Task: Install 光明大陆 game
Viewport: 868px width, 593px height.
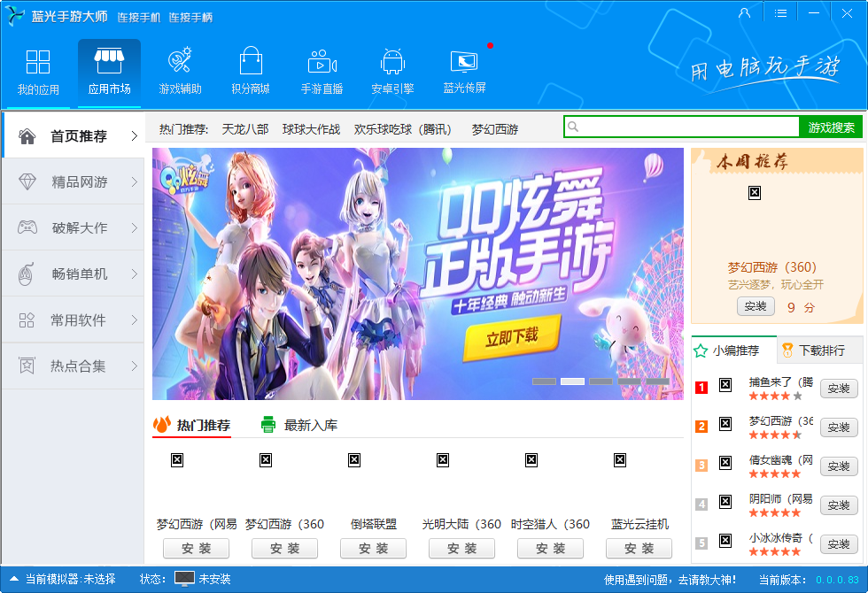Action: pyautogui.click(x=461, y=548)
